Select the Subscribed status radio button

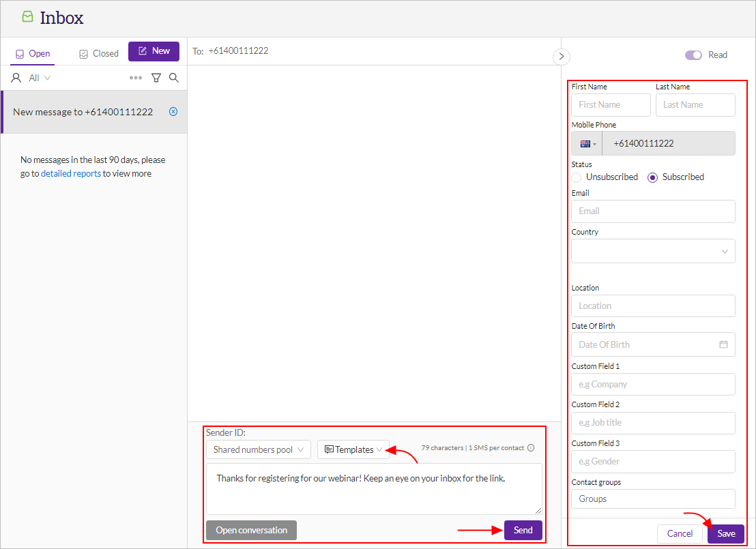(653, 177)
